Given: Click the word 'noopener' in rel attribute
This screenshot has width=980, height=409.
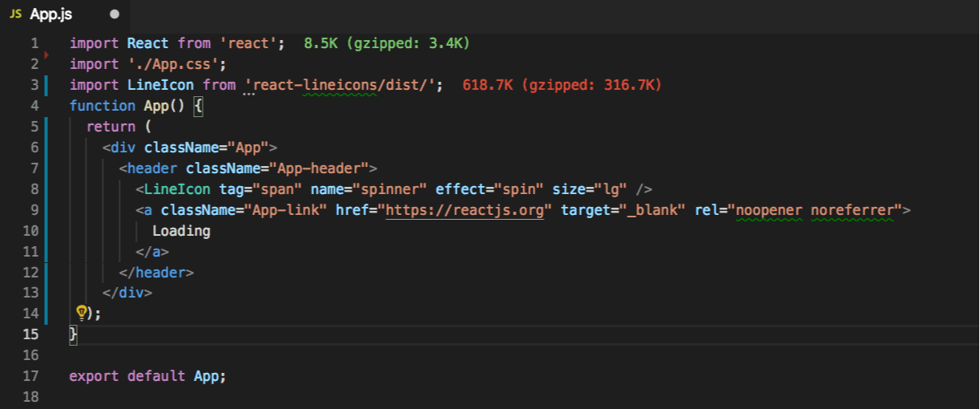Looking at the screenshot, I should point(770,210).
